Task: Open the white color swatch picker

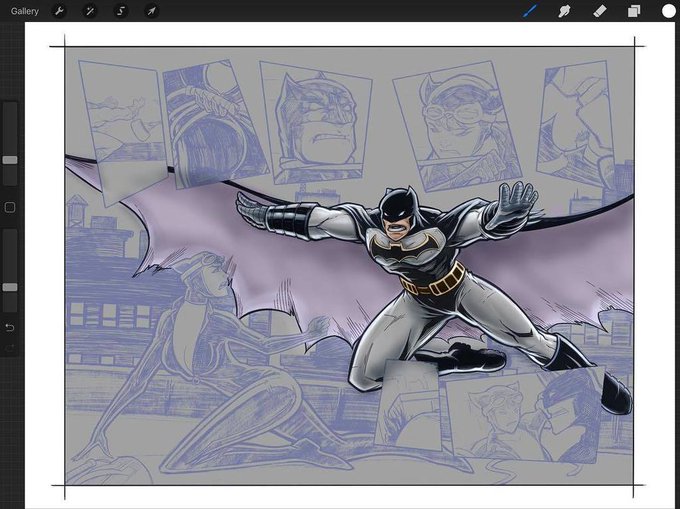Action: coord(668,11)
